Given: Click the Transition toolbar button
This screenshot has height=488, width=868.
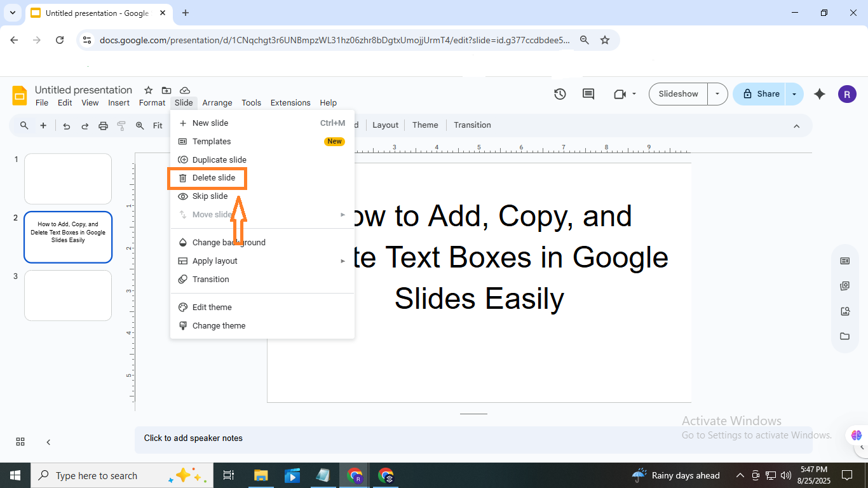Looking at the screenshot, I should [x=472, y=125].
